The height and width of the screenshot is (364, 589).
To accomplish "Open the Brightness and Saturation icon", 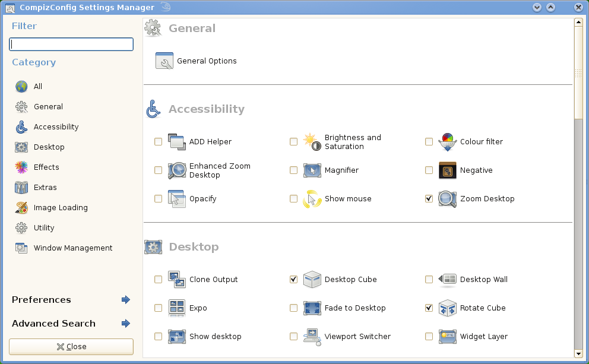I will click(312, 142).
